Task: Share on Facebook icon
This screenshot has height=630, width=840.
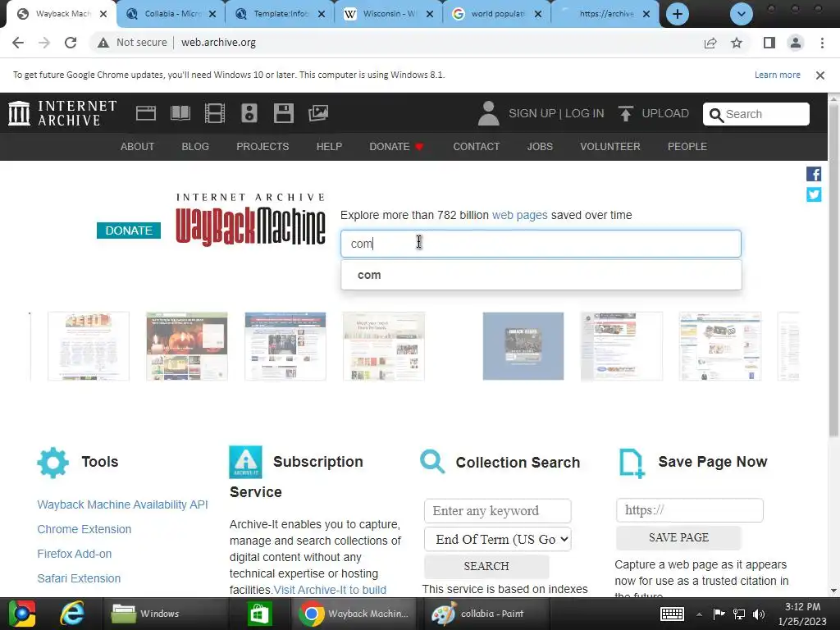Action: 814,174
